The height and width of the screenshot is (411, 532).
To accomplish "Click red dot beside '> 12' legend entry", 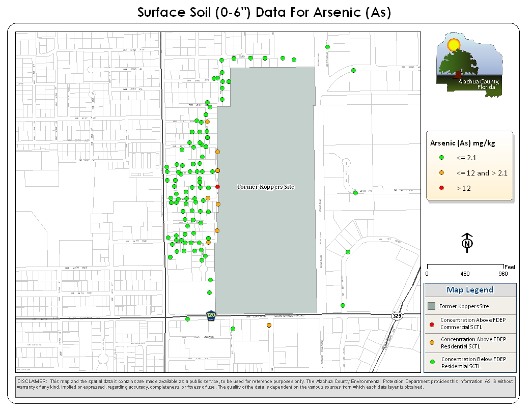I will pos(441,188).
